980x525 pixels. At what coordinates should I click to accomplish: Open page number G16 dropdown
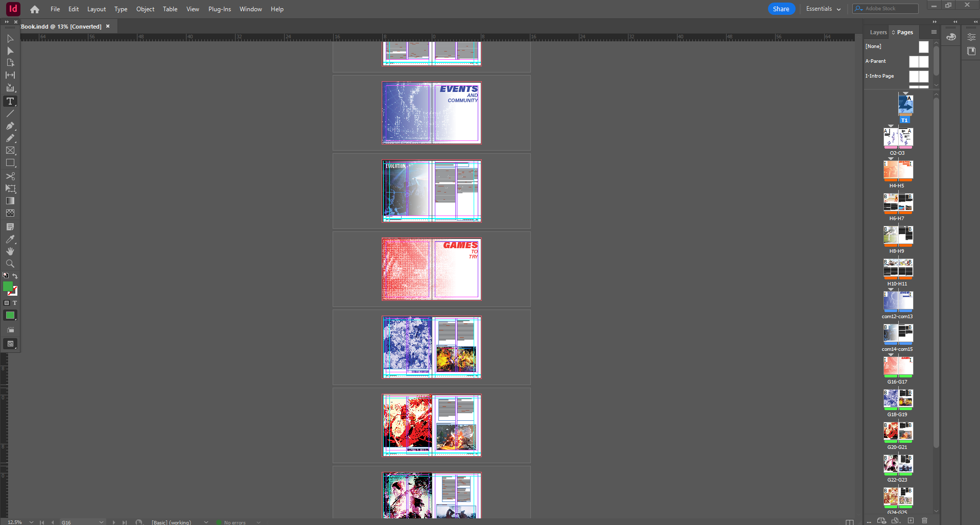click(x=101, y=522)
